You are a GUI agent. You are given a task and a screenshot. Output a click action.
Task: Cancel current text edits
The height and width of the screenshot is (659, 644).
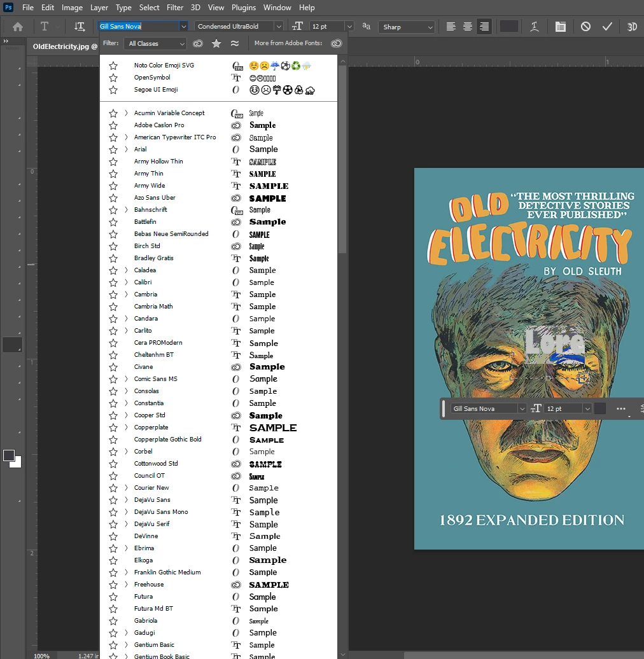585,27
